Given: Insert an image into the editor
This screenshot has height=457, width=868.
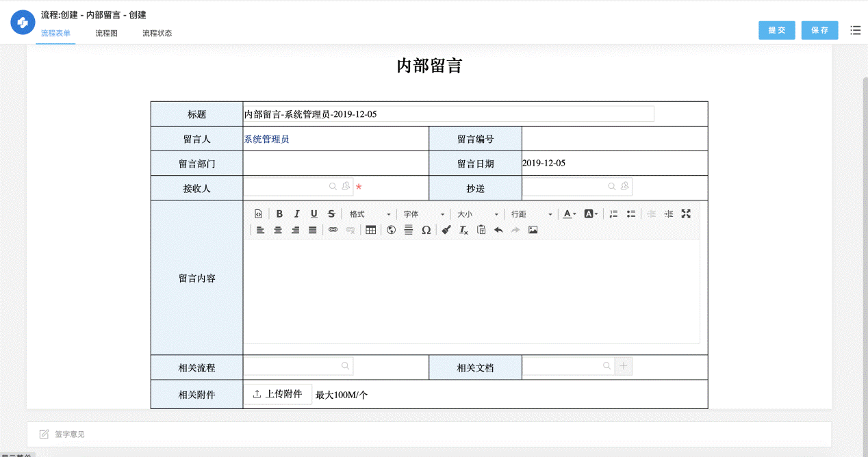Looking at the screenshot, I should click(533, 230).
